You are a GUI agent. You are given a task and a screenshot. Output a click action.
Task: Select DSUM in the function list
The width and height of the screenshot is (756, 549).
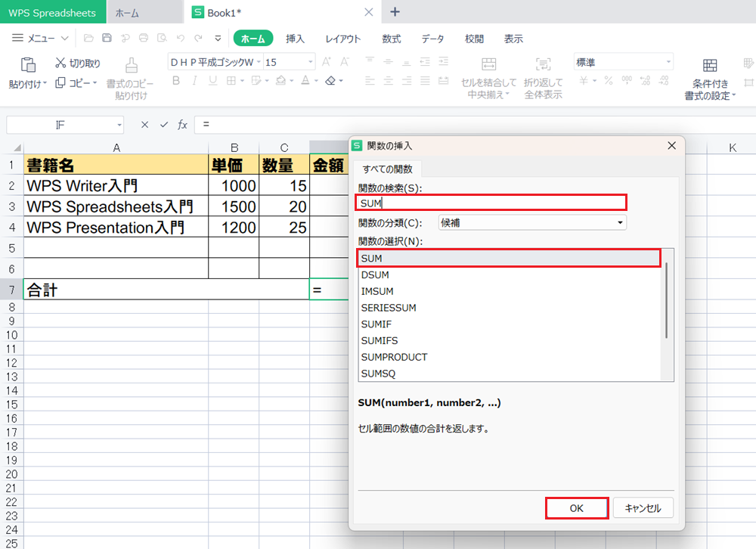point(510,274)
